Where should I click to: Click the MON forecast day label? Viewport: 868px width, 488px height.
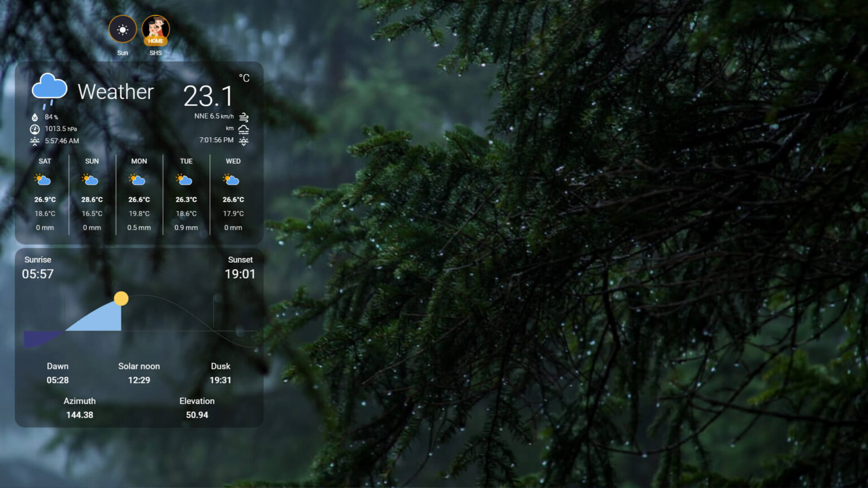(x=139, y=161)
